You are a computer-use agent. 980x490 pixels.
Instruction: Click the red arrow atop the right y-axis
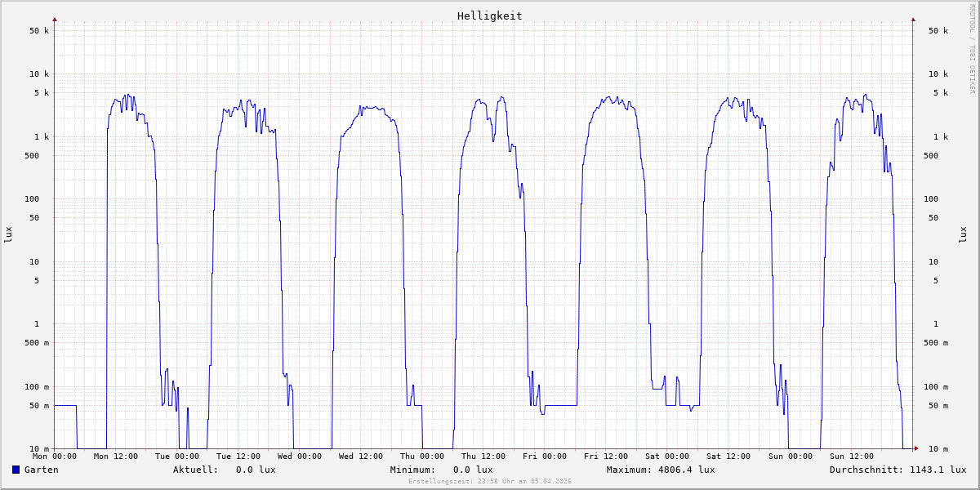[x=913, y=19]
